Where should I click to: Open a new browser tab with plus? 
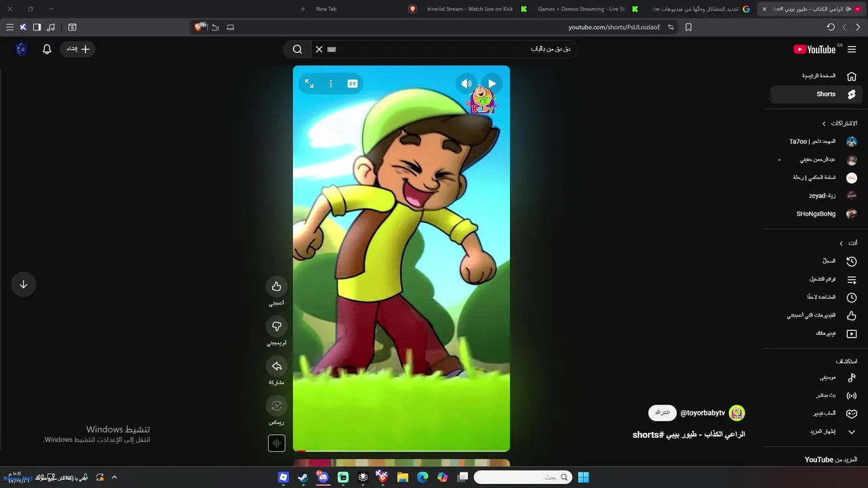(x=302, y=9)
